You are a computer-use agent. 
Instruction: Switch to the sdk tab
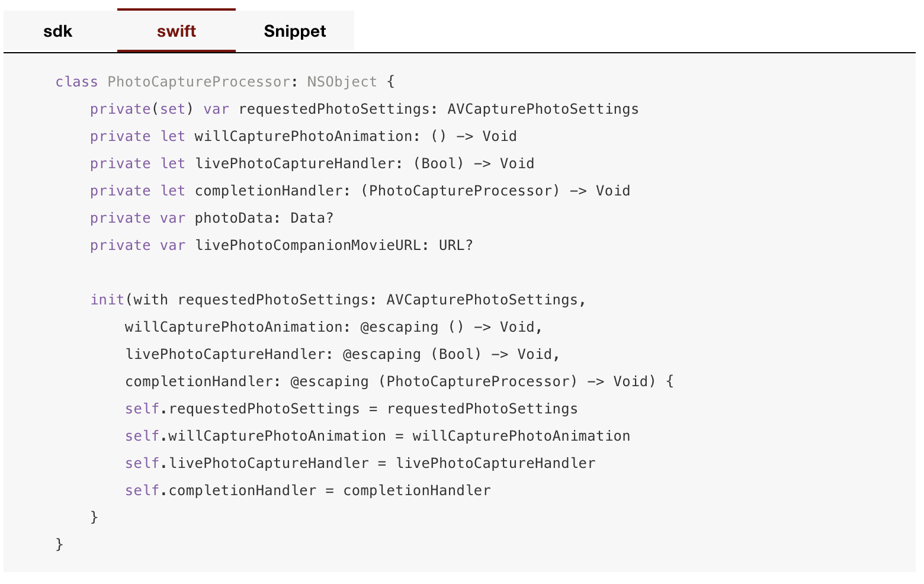pyautogui.click(x=58, y=31)
